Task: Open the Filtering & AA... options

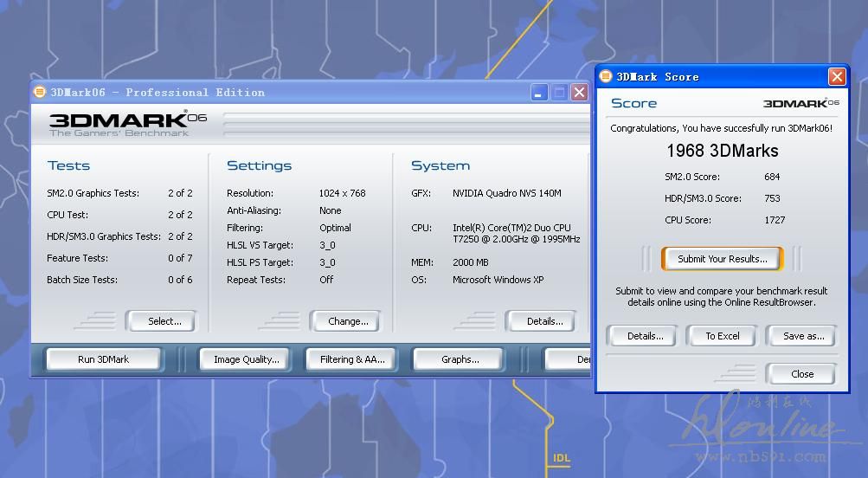Action: click(x=352, y=359)
